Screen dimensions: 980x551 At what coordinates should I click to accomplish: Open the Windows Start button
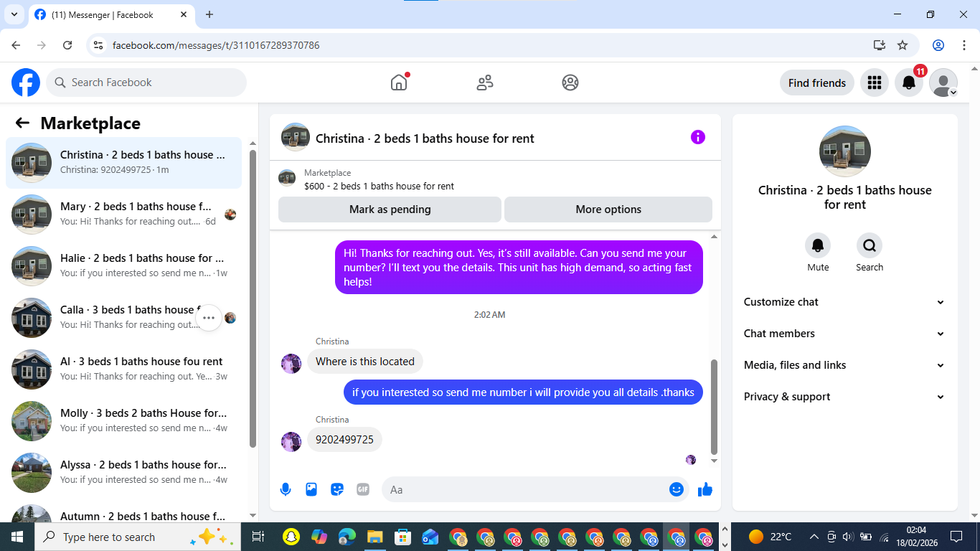[17, 537]
